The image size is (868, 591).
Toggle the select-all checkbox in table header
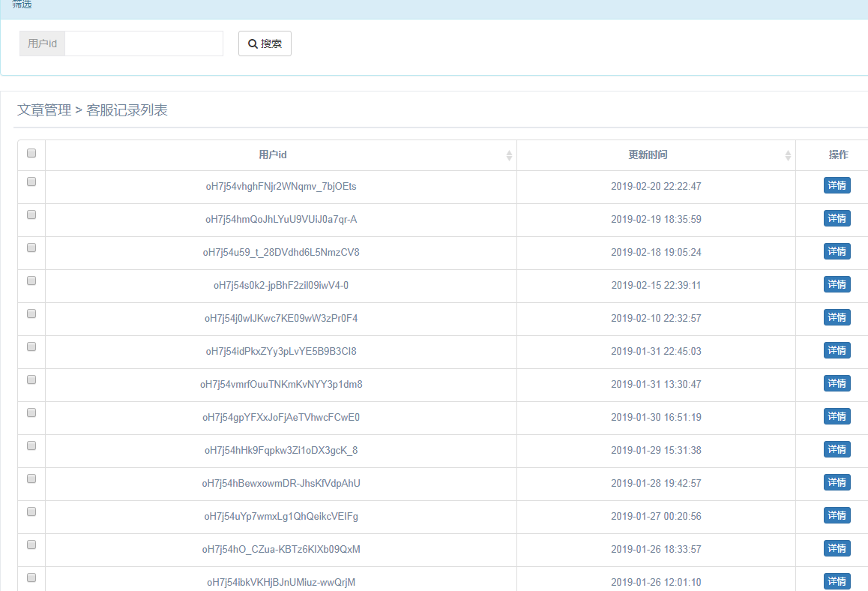pos(31,154)
